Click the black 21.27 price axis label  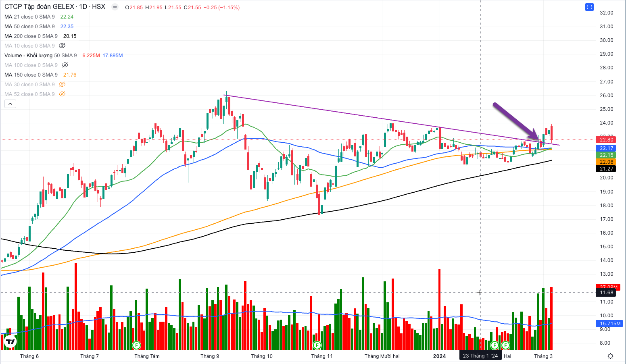[x=606, y=168]
